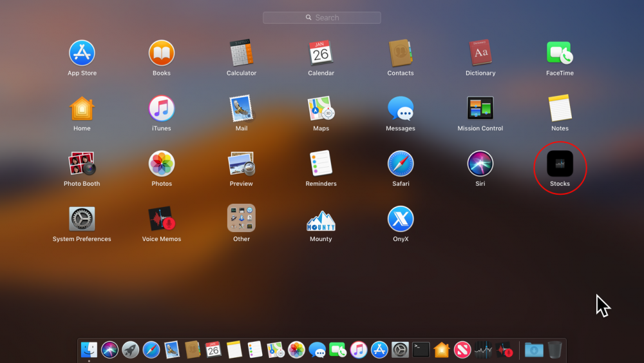Launch Books from the Launchpad grid
The image size is (644, 363).
coord(162,53)
